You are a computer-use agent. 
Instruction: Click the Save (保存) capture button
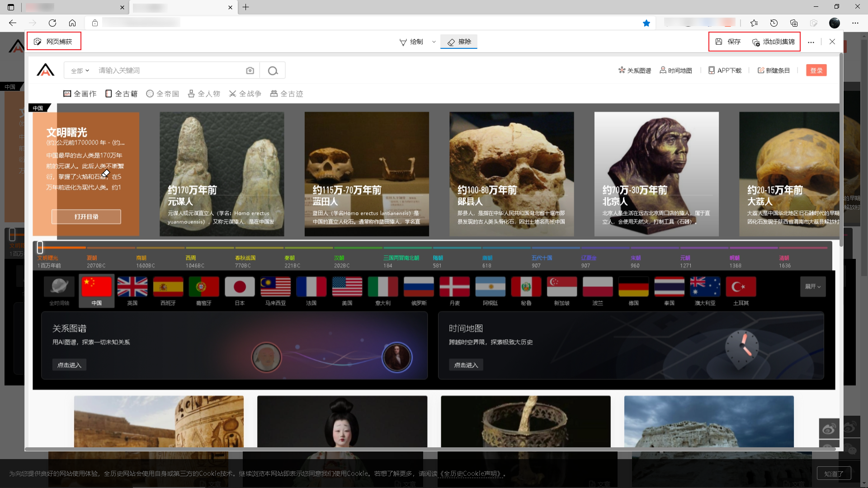pyautogui.click(x=728, y=42)
